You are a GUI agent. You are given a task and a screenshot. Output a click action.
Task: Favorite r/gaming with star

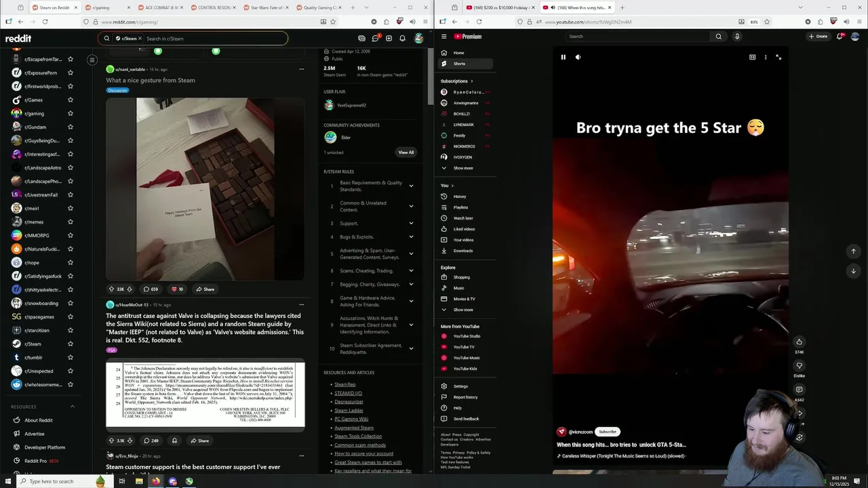[x=71, y=114]
